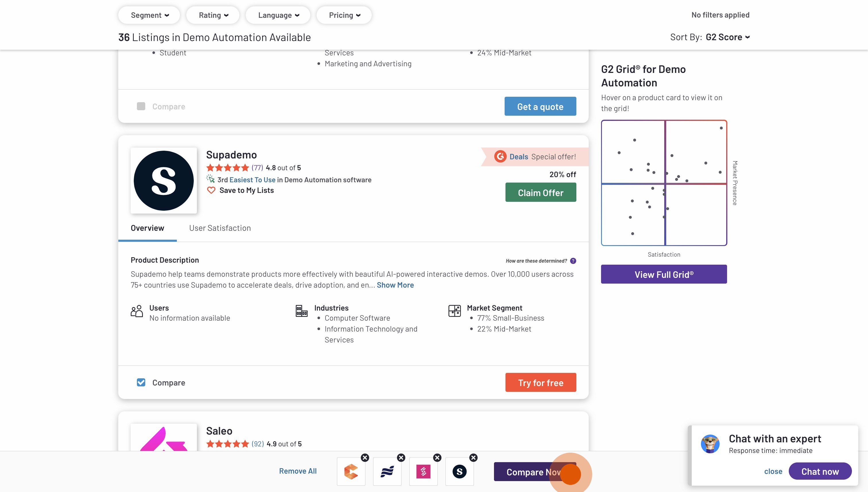Click the Easiest To Use cursor badge icon
This screenshot has height=492, width=868.
[x=210, y=179]
